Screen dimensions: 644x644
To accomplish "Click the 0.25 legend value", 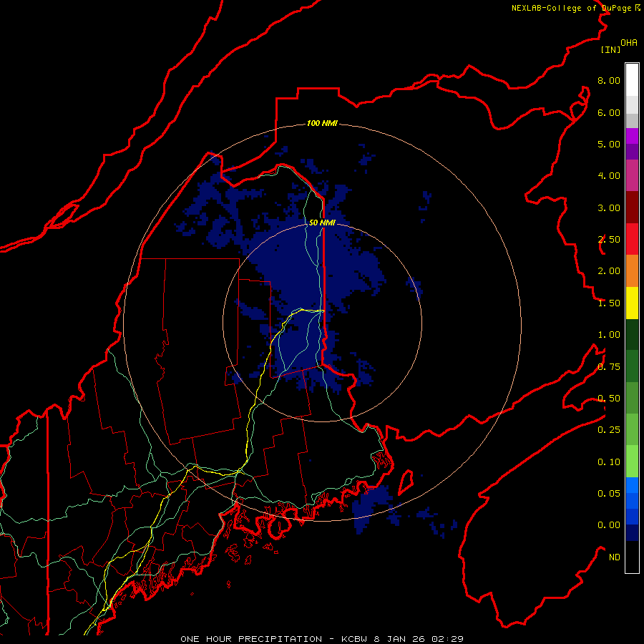I will [609, 430].
